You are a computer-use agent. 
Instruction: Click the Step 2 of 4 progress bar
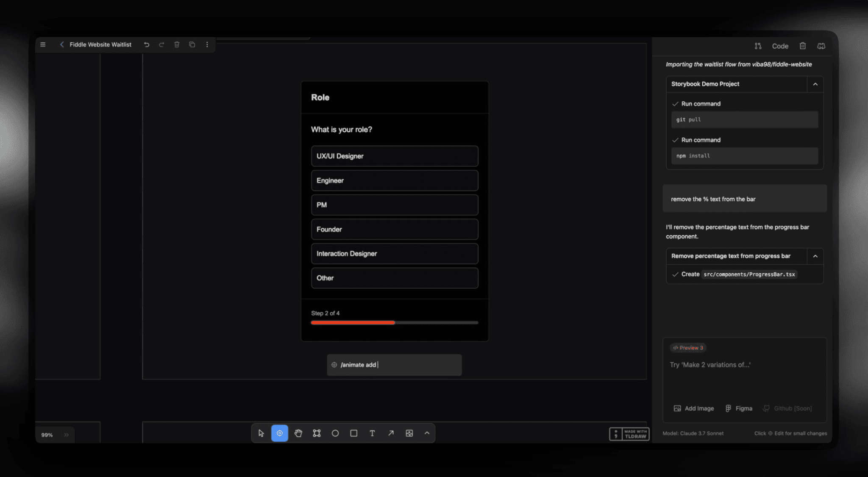coord(394,322)
